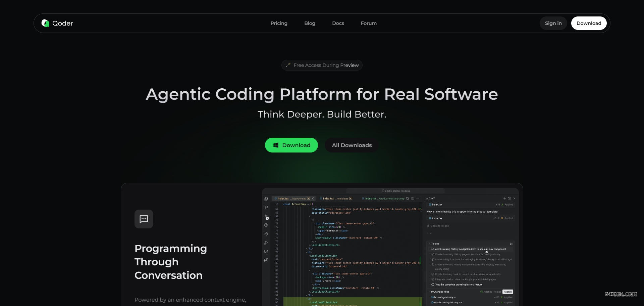
Task: Collapse the To-dos section
Action: coord(429,244)
